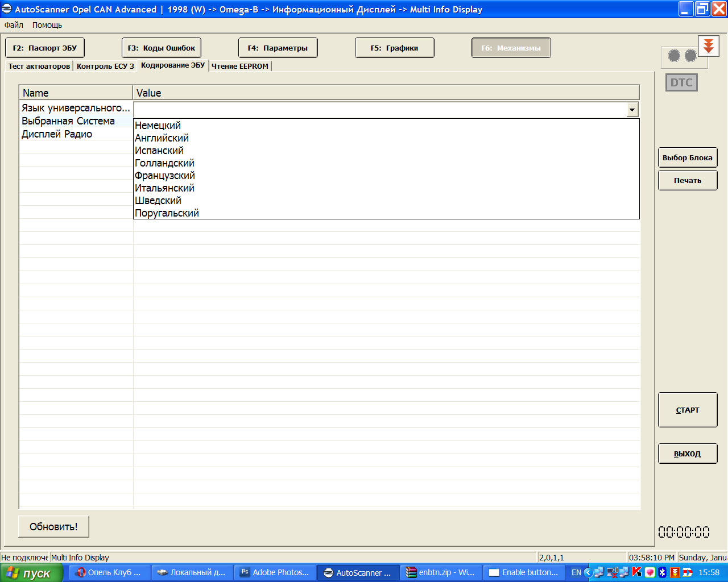Click the Bluetooth tray icon
Screen dimensions: 728x582
(662, 572)
